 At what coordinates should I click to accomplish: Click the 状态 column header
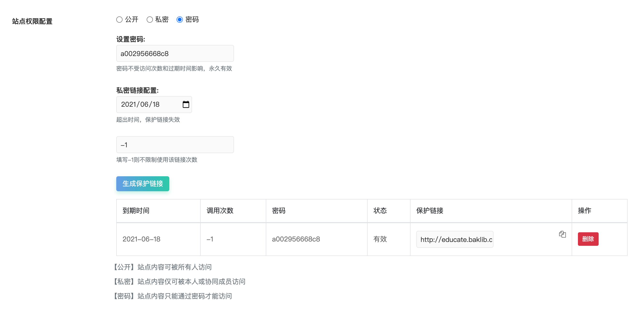point(380,210)
